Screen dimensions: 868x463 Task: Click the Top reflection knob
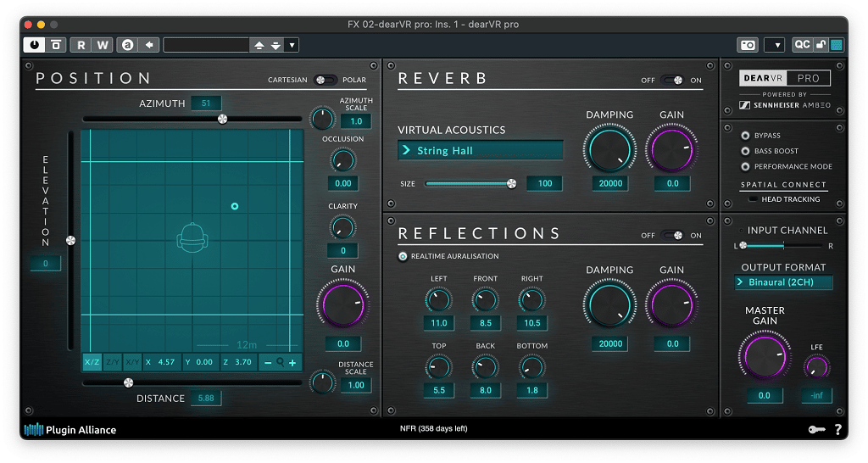[438, 367]
